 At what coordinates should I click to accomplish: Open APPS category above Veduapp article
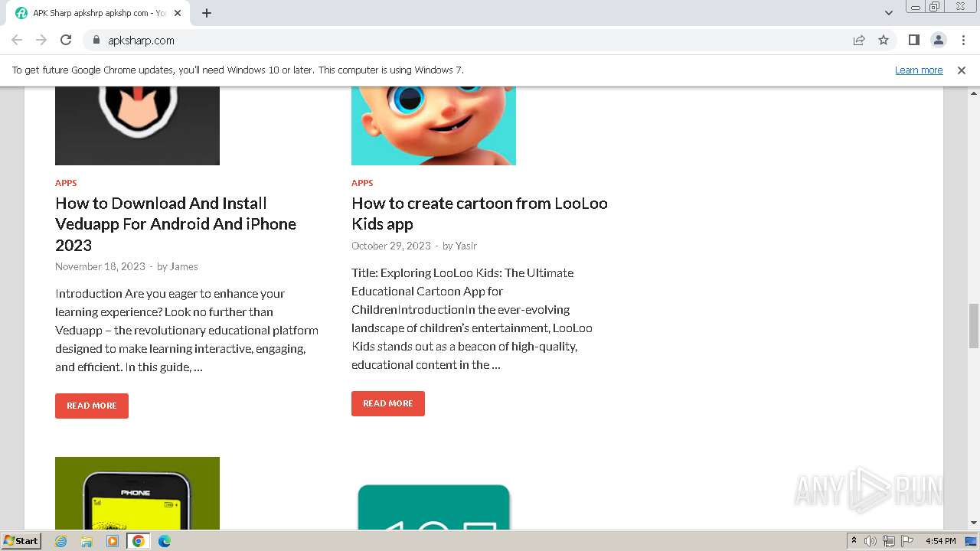pos(66,183)
